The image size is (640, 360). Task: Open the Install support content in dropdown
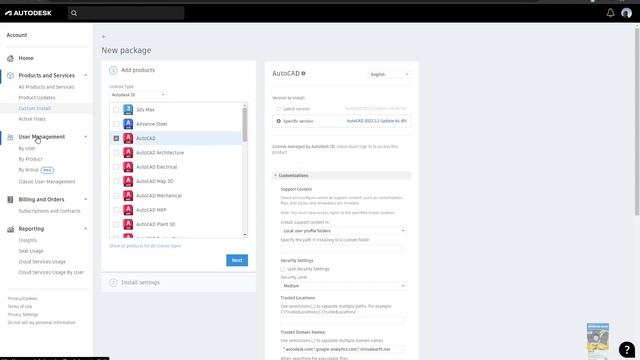tap(343, 231)
